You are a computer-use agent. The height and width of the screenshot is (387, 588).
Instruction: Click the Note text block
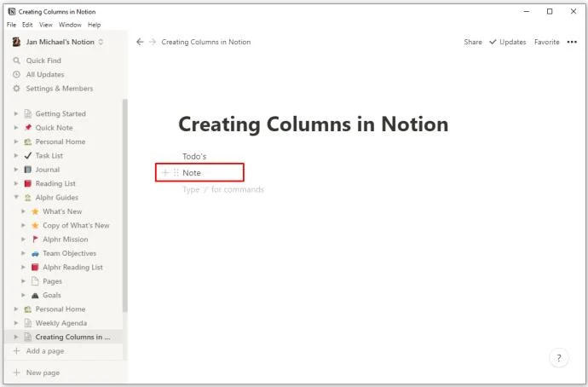(x=192, y=173)
